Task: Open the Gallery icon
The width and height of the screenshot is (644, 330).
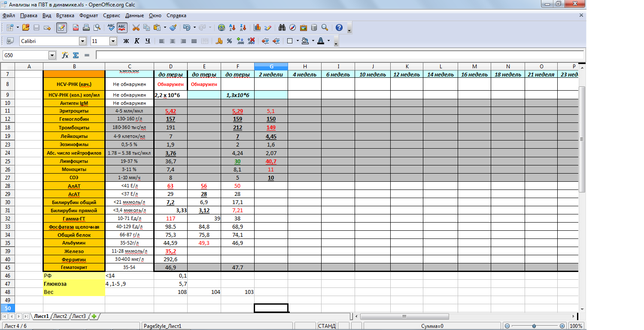Action: pyautogui.click(x=304, y=27)
